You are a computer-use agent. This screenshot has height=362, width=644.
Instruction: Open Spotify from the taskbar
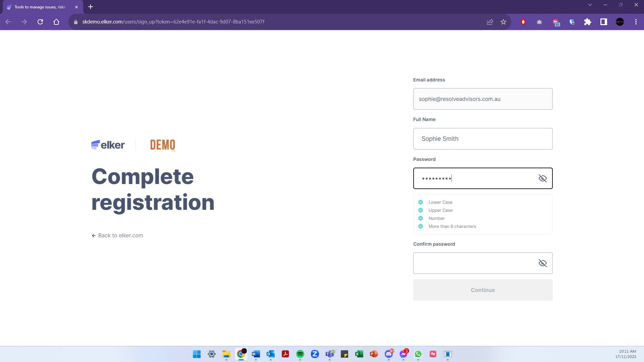click(300, 354)
